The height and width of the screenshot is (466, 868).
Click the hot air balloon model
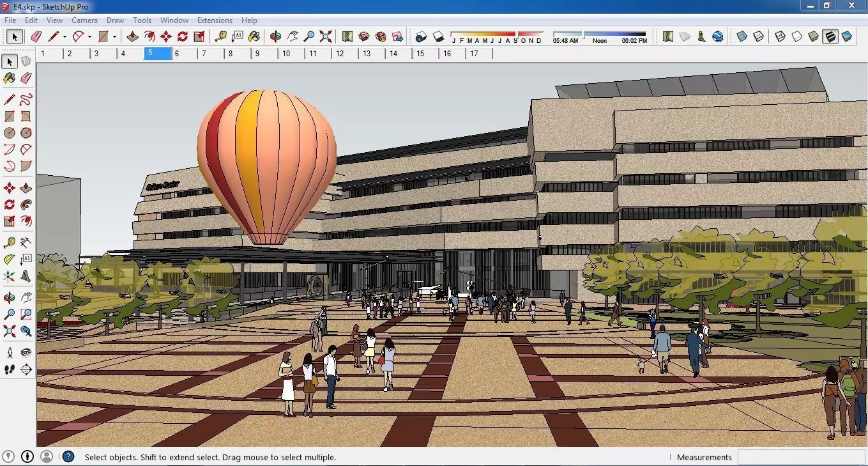(267, 167)
